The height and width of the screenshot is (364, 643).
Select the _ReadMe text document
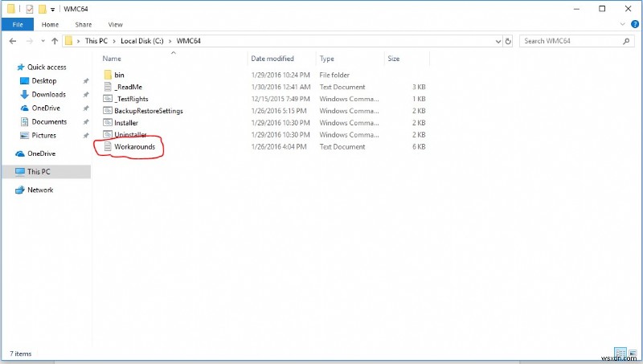pyautogui.click(x=129, y=87)
